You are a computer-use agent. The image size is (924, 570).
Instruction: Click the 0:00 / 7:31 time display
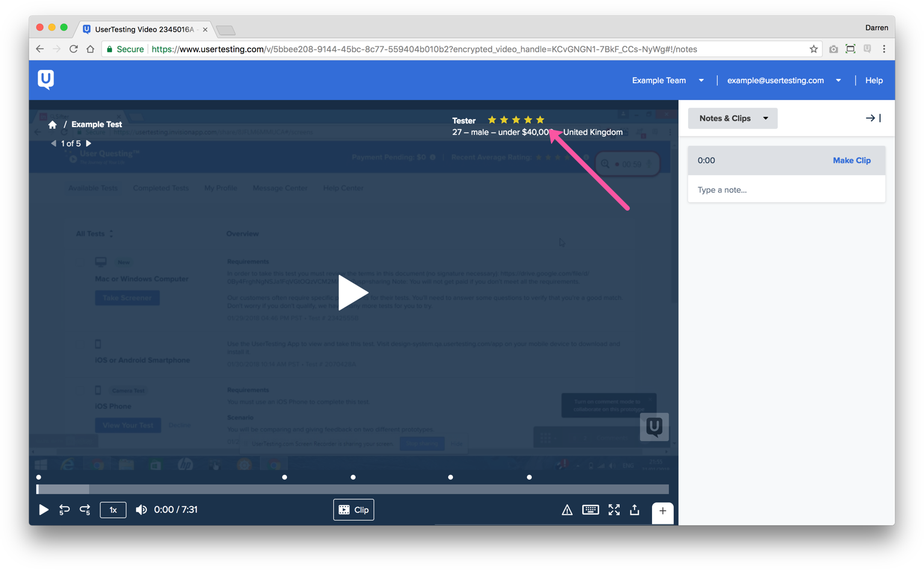(x=176, y=510)
